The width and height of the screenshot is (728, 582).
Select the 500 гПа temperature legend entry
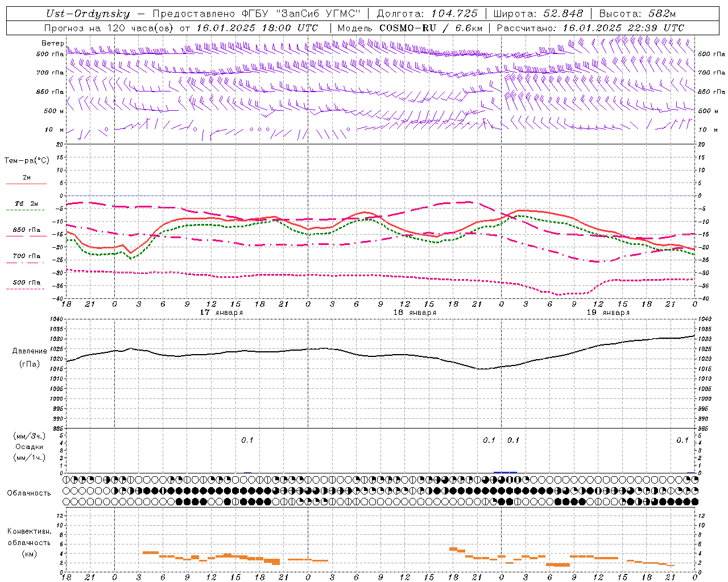tap(27, 282)
